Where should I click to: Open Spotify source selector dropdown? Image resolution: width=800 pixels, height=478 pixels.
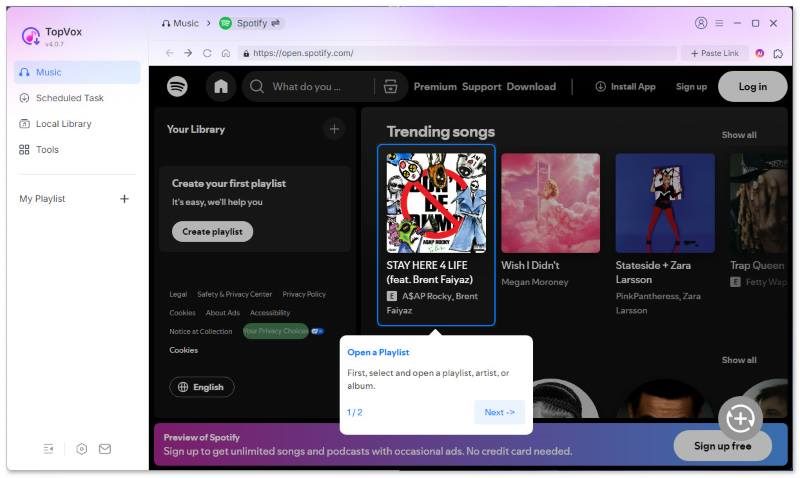click(252, 23)
